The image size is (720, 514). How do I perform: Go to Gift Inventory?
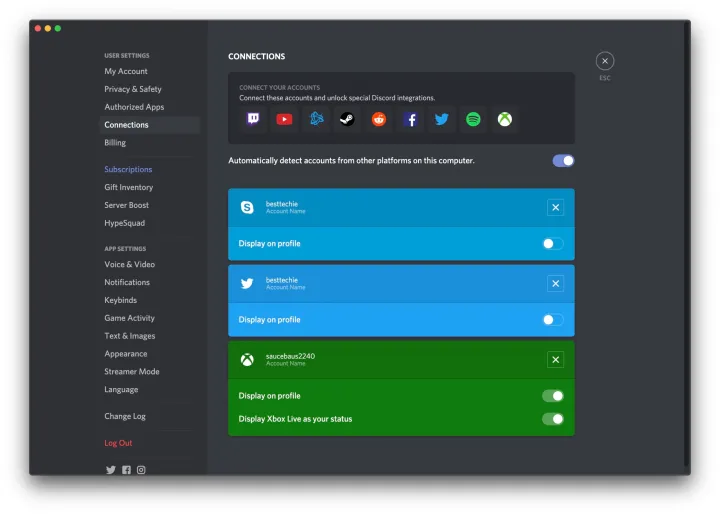pos(149,187)
